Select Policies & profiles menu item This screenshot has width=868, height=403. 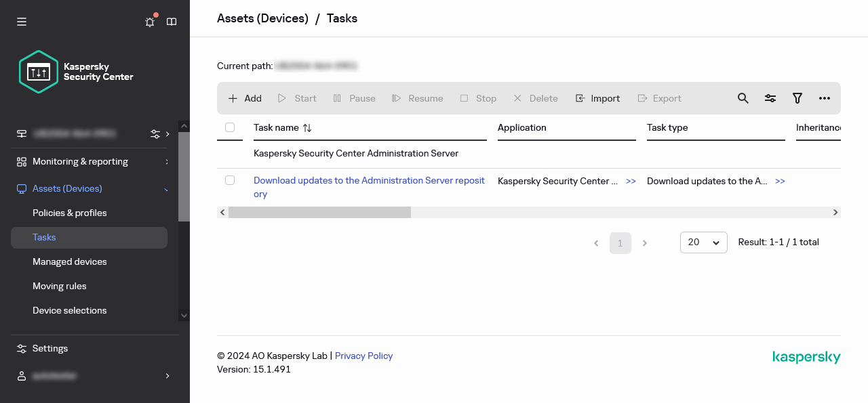[70, 213]
